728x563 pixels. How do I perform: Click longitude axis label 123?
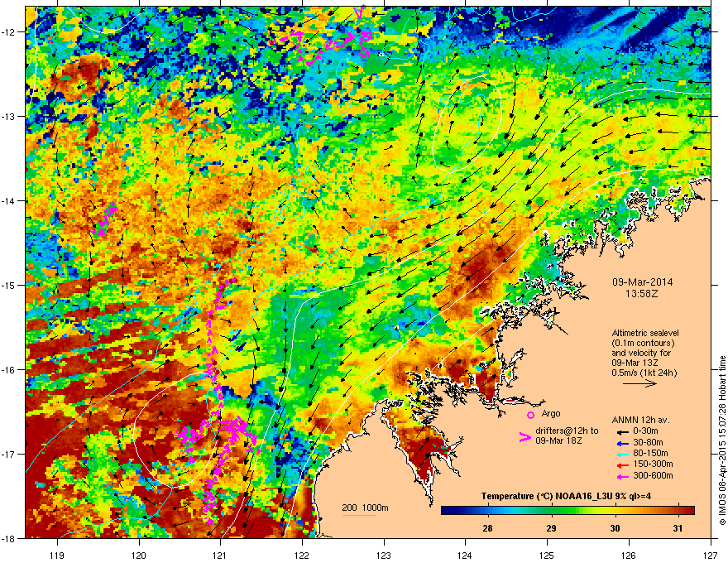pos(384,555)
